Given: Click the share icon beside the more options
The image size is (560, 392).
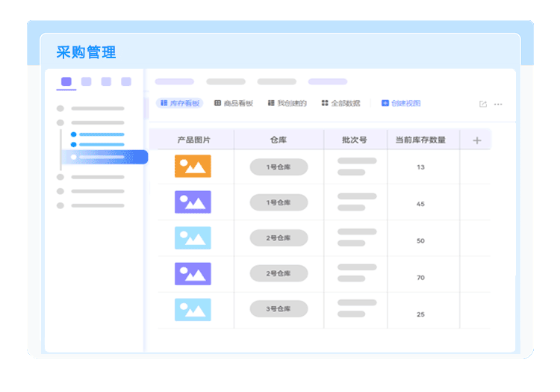Looking at the screenshot, I should pos(483,104).
